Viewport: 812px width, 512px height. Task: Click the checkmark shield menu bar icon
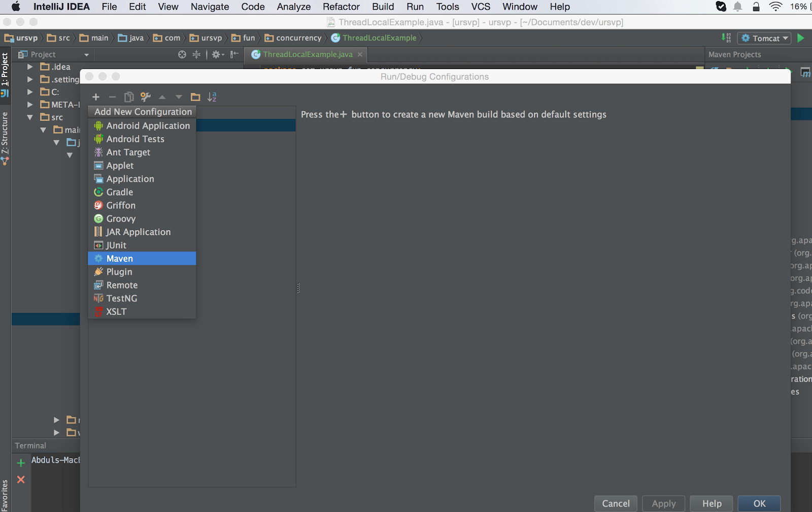tap(721, 7)
